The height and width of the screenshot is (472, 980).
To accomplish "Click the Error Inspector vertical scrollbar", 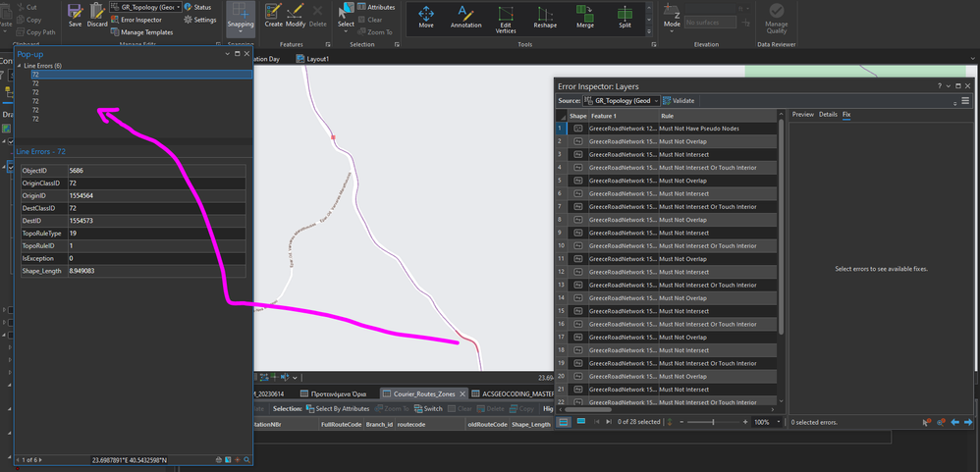I will [781, 226].
